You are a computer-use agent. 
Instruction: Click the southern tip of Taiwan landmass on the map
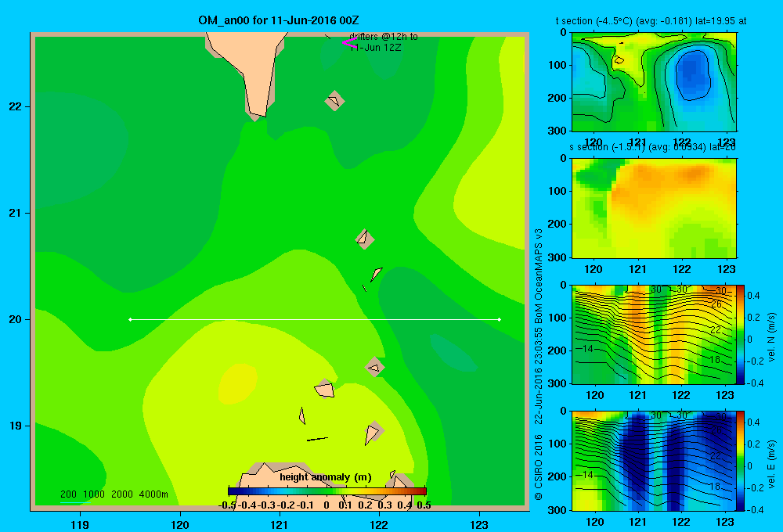click(x=256, y=111)
